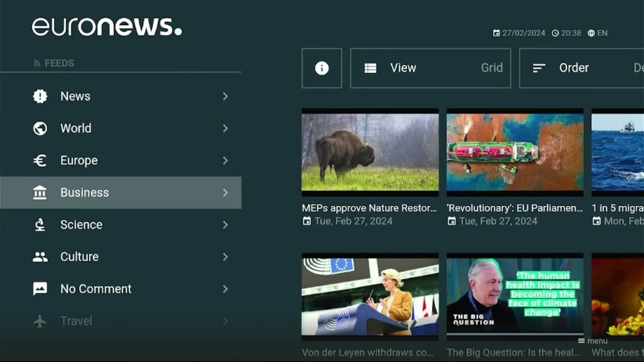Open MEPs approve Nature Restoration article title
644x362 pixels.
coord(369,208)
